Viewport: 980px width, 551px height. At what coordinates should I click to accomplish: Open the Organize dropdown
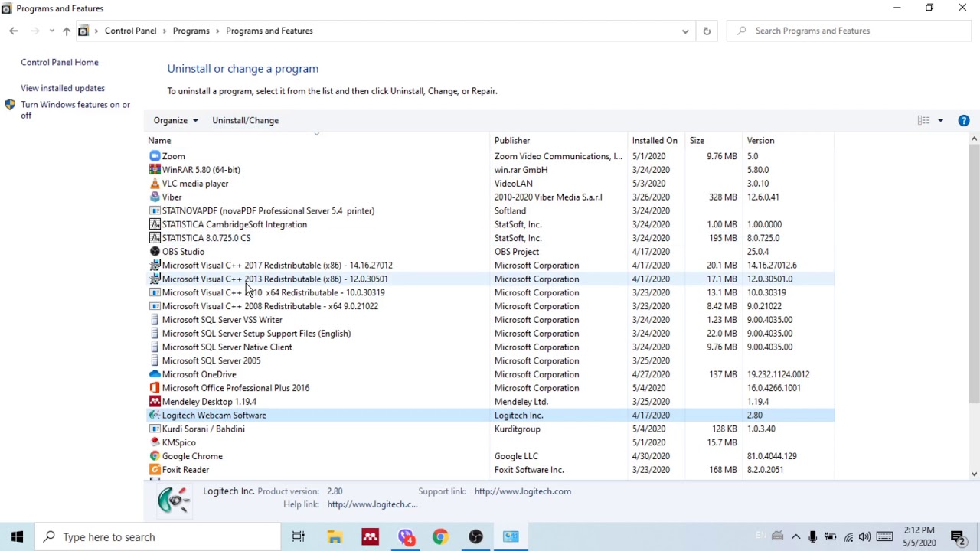point(176,120)
